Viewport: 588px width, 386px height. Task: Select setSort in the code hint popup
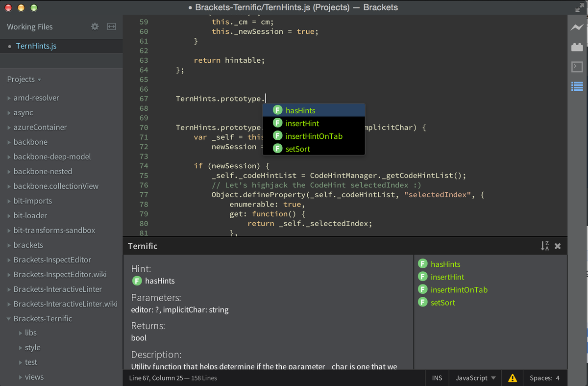[x=314, y=149]
